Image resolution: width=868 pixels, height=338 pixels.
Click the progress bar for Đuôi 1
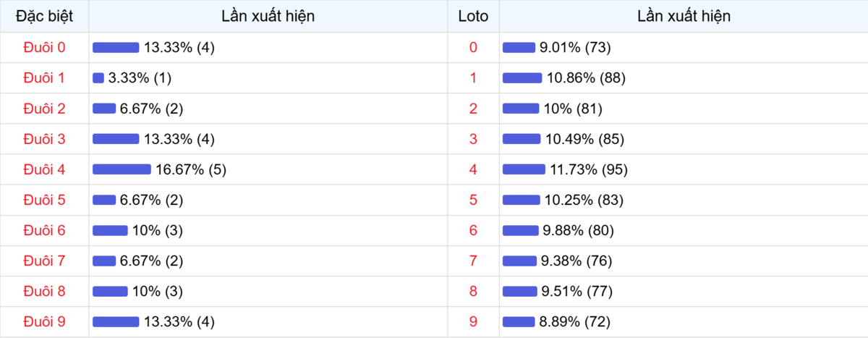[x=98, y=78]
